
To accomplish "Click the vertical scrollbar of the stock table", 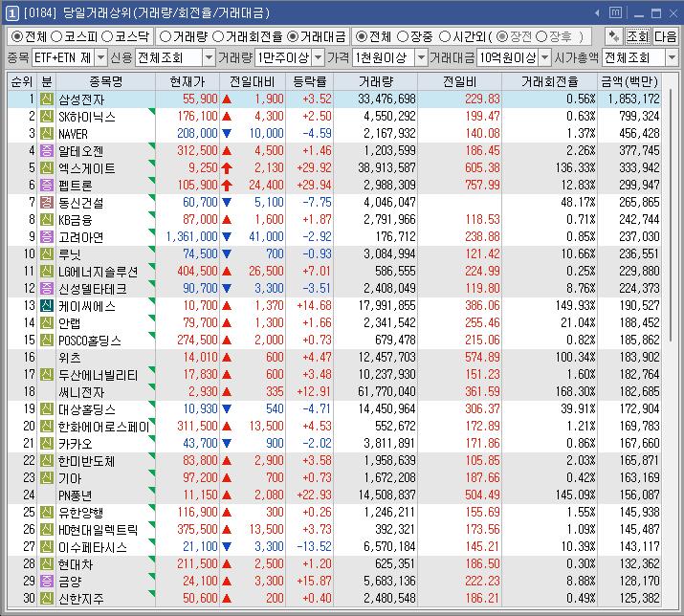I will click(x=670, y=213).
